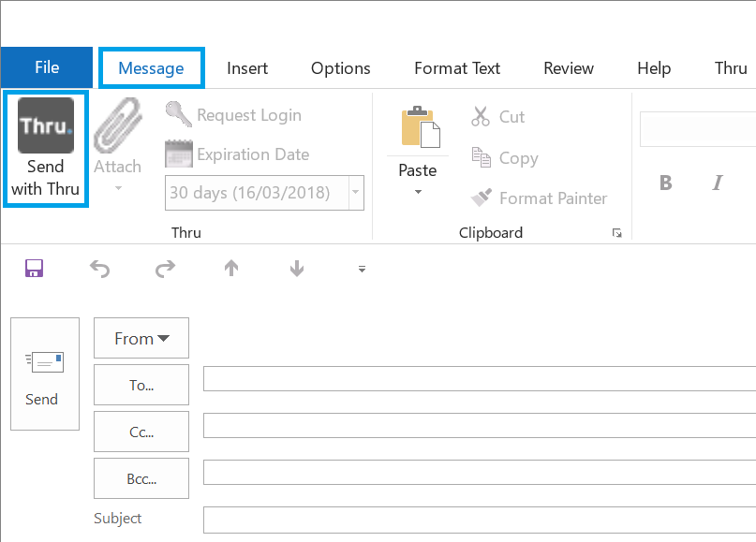Expand the Paste options arrow
The image size is (756, 542).
click(418, 192)
